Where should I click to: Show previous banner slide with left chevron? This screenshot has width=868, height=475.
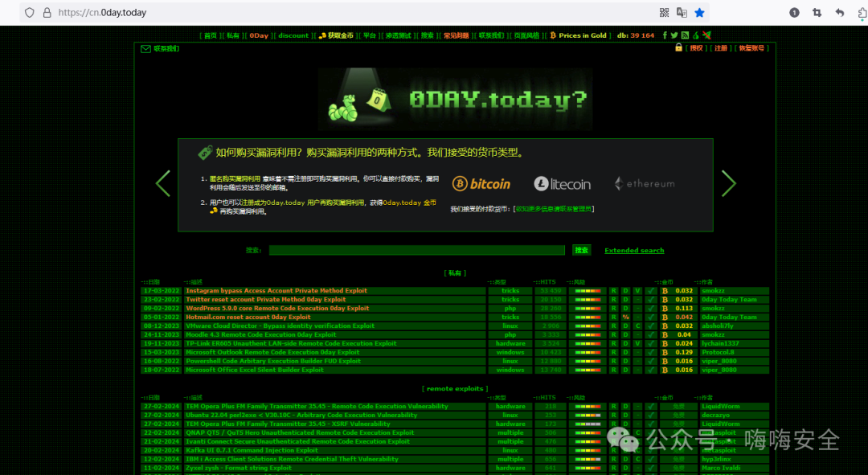click(162, 184)
